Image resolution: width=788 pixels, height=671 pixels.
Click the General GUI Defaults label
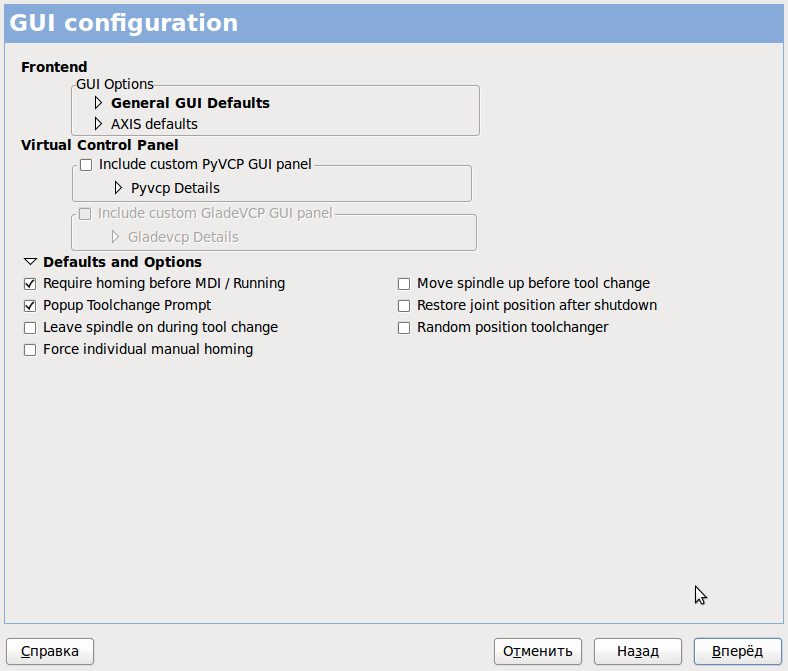(x=190, y=103)
